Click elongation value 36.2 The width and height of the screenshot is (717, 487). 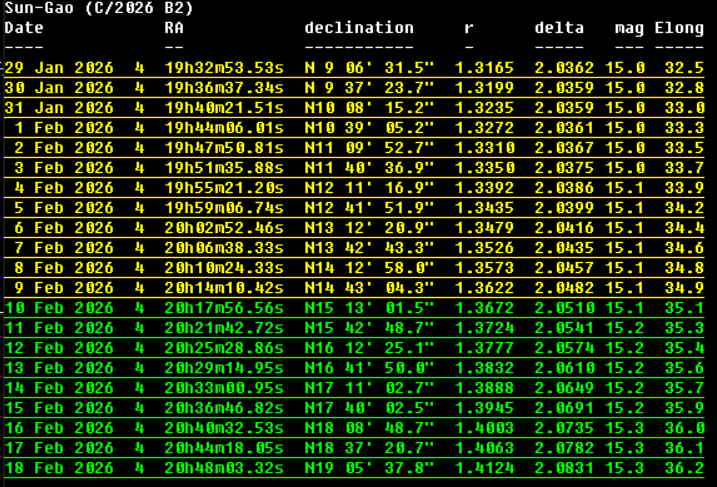pos(684,468)
